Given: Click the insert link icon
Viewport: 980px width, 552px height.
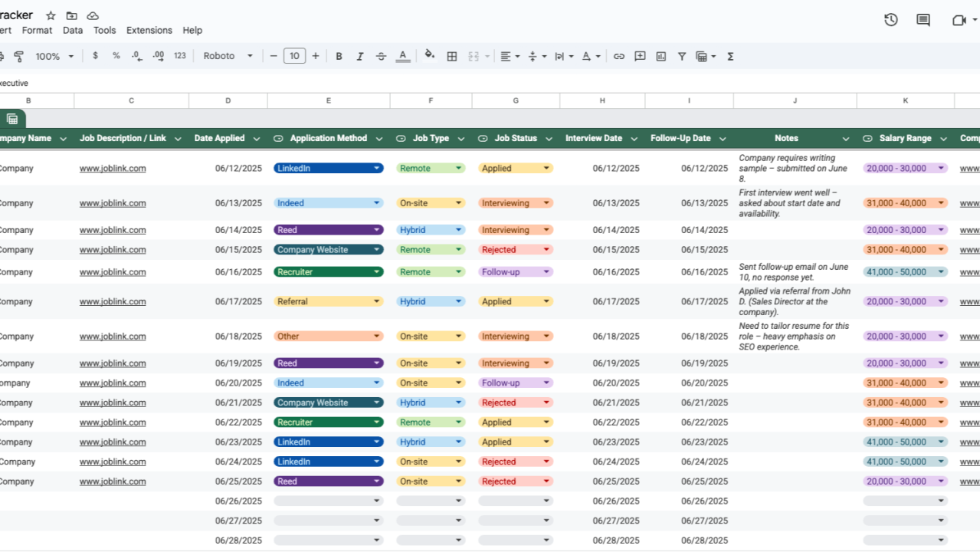Looking at the screenshot, I should point(619,56).
